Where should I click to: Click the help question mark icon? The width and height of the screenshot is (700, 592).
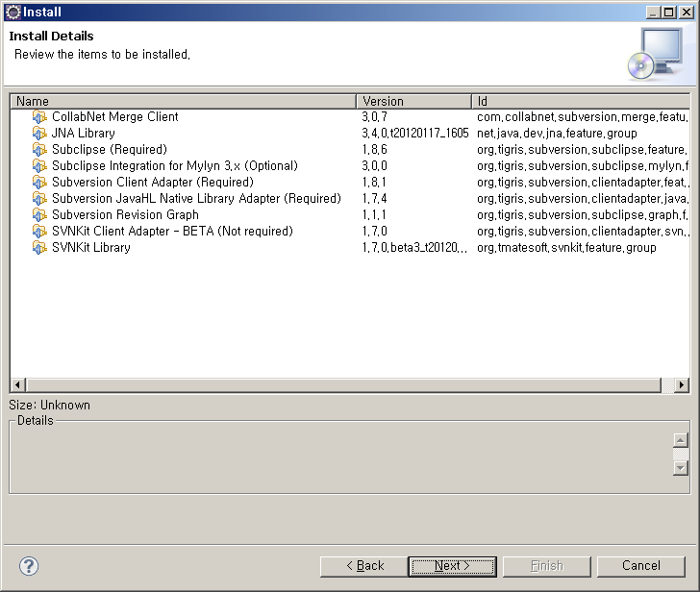(29, 566)
